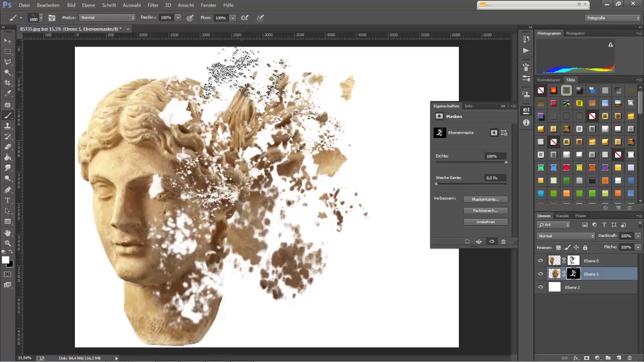Choose the Text tool (T)
Image resolution: width=644 pixels, height=362 pixels.
[8, 200]
